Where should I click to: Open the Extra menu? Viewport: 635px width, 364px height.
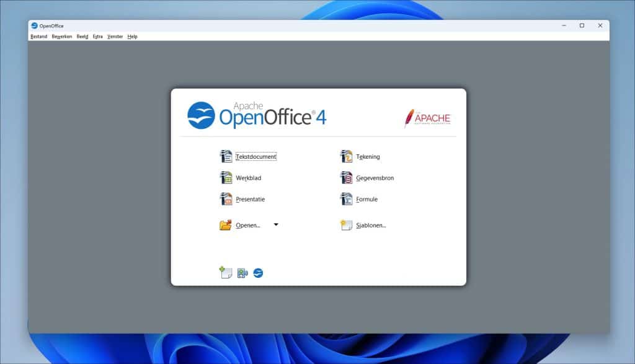tap(97, 37)
